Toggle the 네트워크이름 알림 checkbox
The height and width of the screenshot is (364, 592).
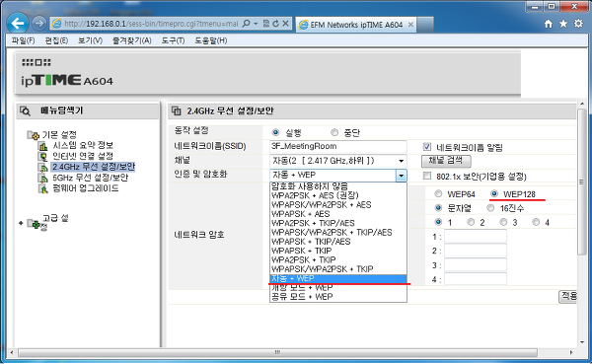[427, 147]
